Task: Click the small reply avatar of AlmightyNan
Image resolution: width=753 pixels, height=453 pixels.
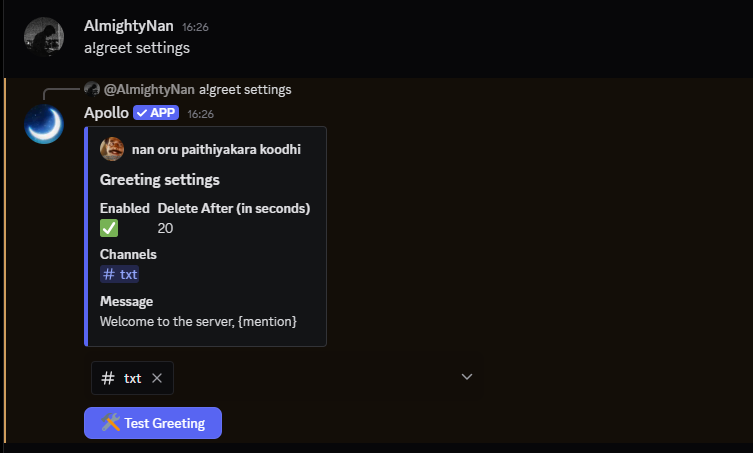Action: (x=92, y=89)
